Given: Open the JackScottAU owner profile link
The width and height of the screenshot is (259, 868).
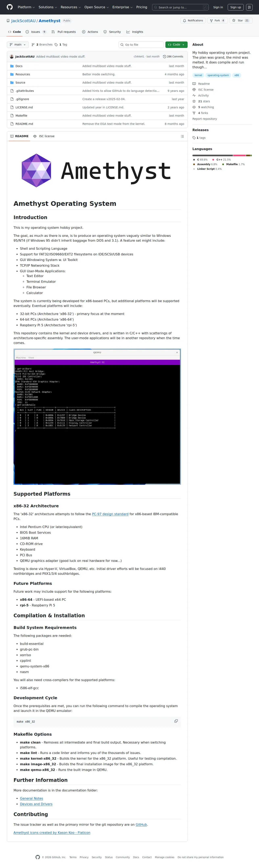Looking at the screenshot, I should pyautogui.click(x=23, y=21).
